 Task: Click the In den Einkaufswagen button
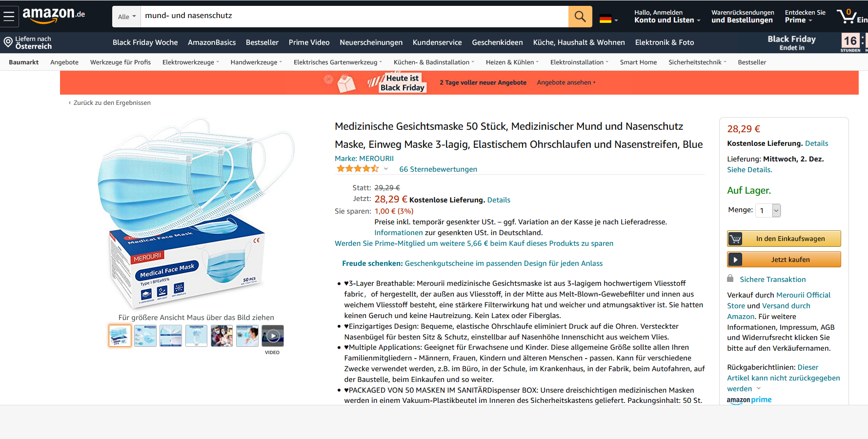[784, 239]
